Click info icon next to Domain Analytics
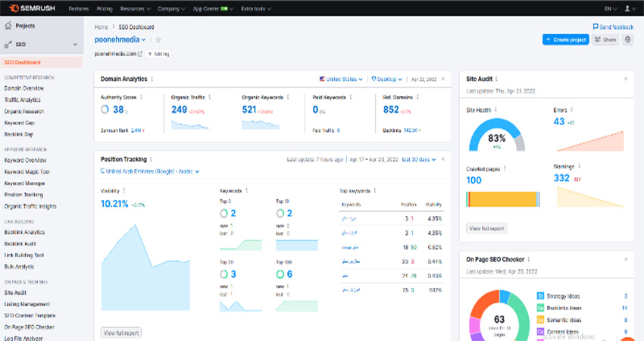Image resolution: width=644 pixels, height=341 pixels. tap(152, 79)
